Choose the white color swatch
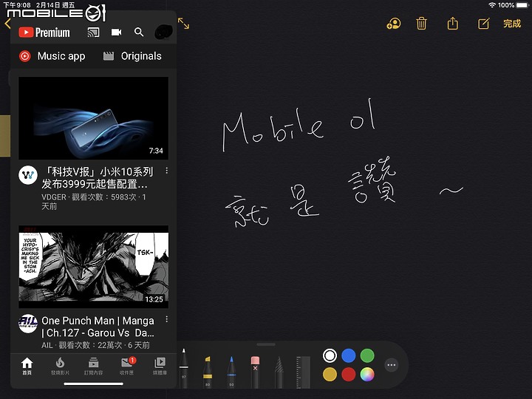Screen dimensions: 532x399 (330, 355)
